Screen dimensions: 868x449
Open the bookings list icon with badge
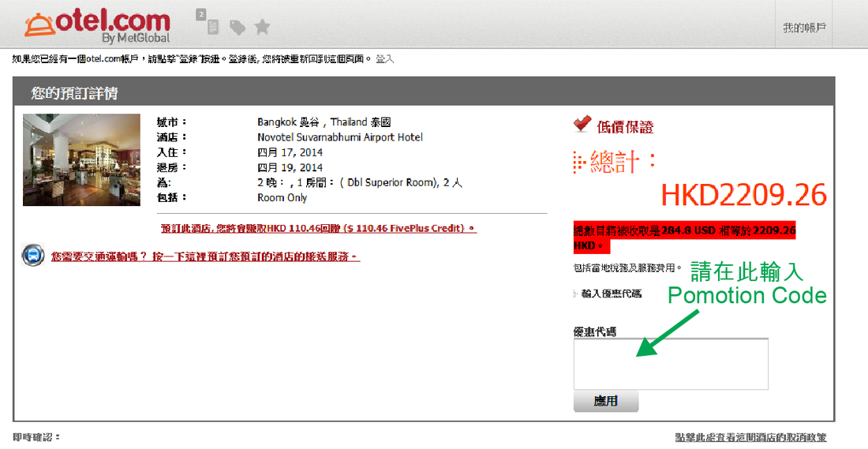pos(211,25)
